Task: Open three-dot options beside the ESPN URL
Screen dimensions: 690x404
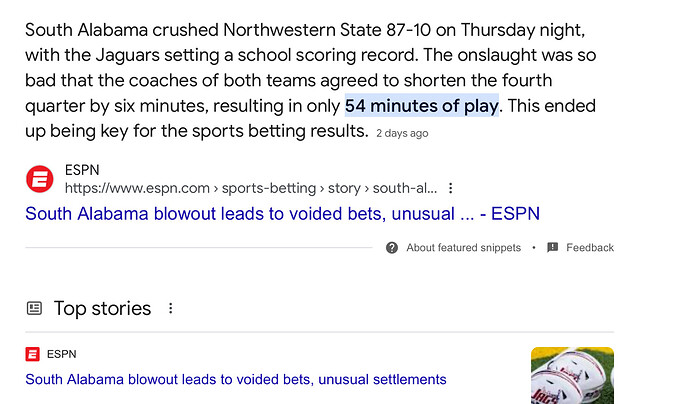Action: tap(451, 188)
